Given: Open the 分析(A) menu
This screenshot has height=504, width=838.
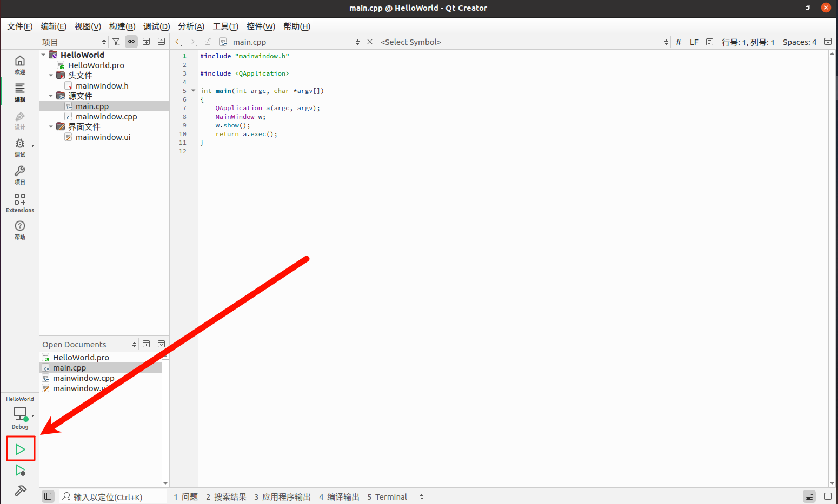Looking at the screenshot, I should [x=191, y=26].
